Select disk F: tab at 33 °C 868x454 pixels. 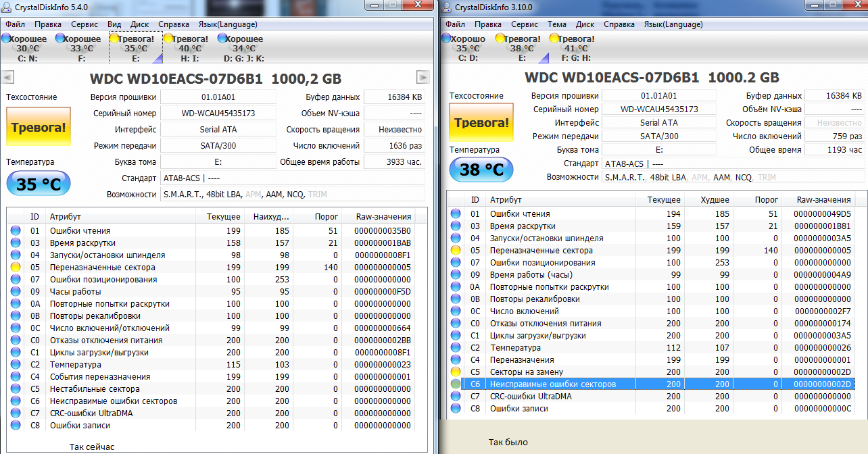pyautogui.click(x=82, y=48)
